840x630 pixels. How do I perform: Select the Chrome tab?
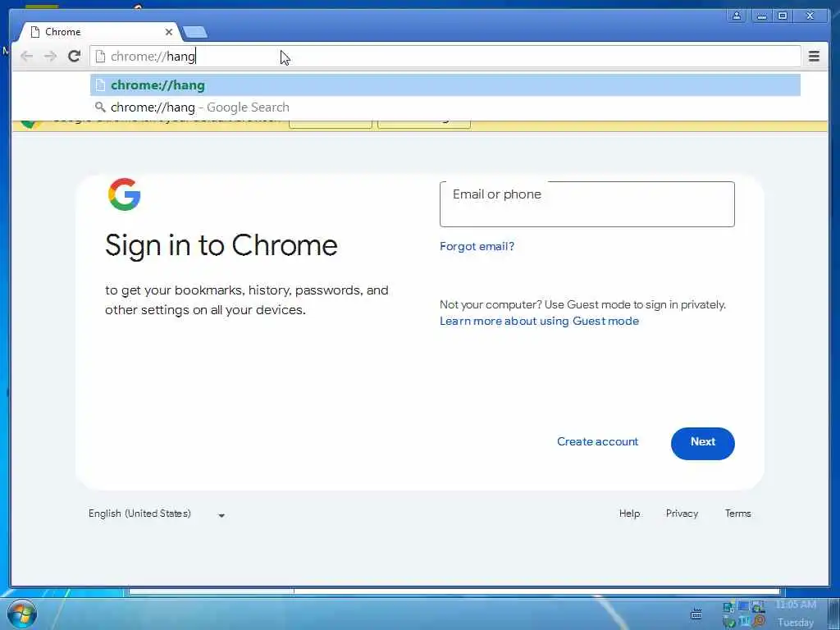[x=101, y=32]
